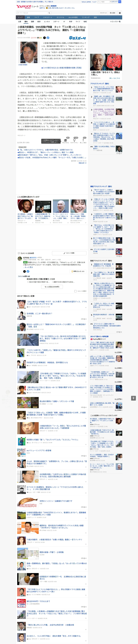
Task: Share article on X from headline row
Action: (x=45, y=38)
